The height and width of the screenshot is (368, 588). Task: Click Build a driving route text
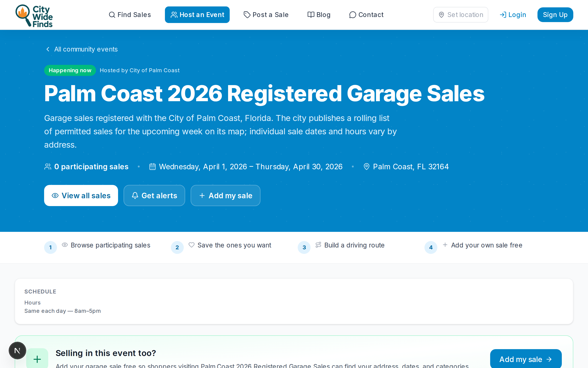pyautogui.click(x=354, y=245)
